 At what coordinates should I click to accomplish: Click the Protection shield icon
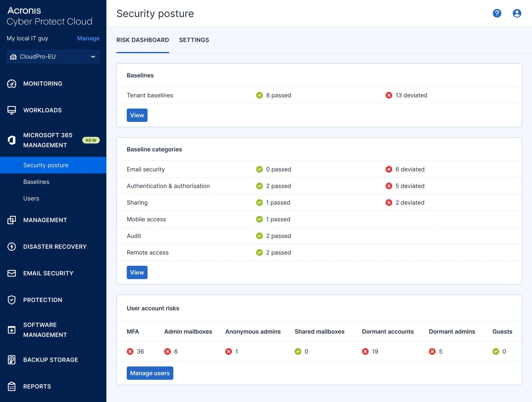tap(11, 300)
